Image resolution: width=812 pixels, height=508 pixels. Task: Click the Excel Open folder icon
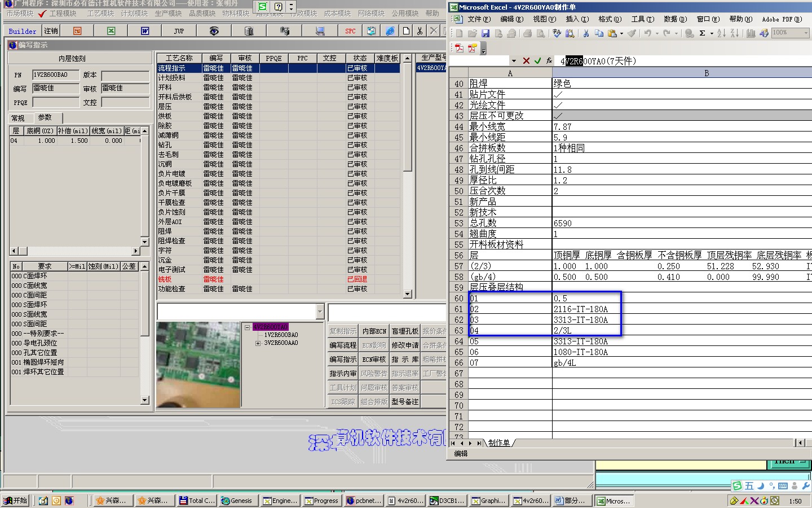point(472,33)
